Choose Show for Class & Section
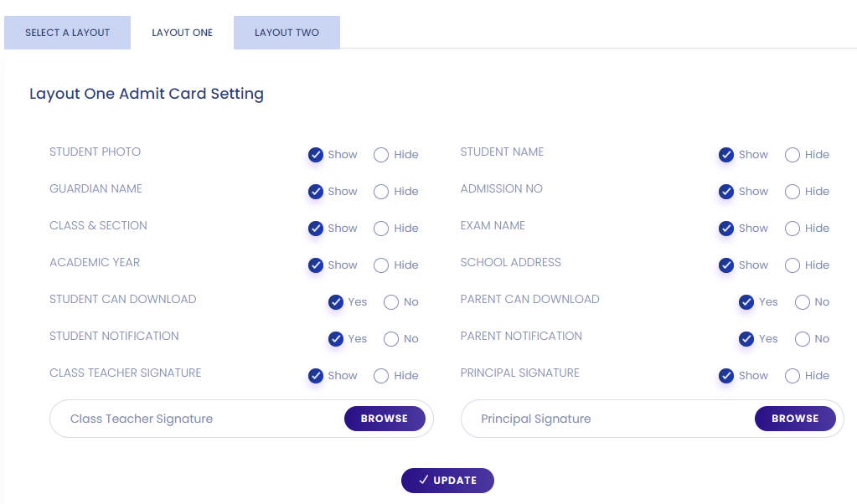The height and width of the screenshot is (504, 857). (316, 229)
